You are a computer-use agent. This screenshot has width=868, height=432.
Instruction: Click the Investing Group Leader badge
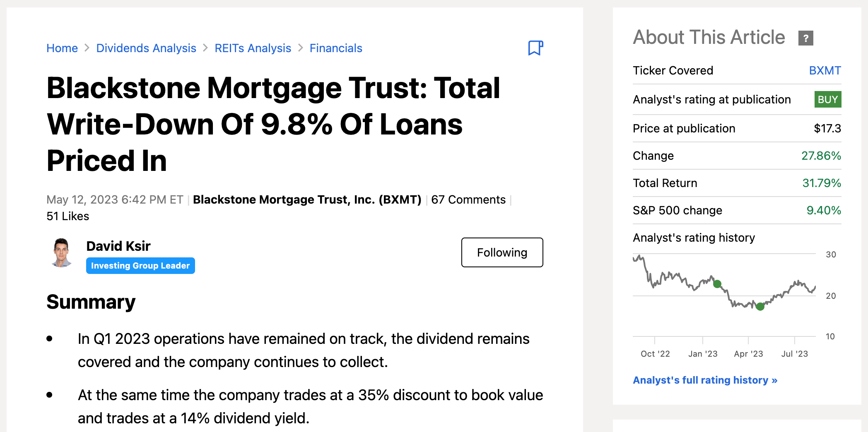[x=140, y=266]
